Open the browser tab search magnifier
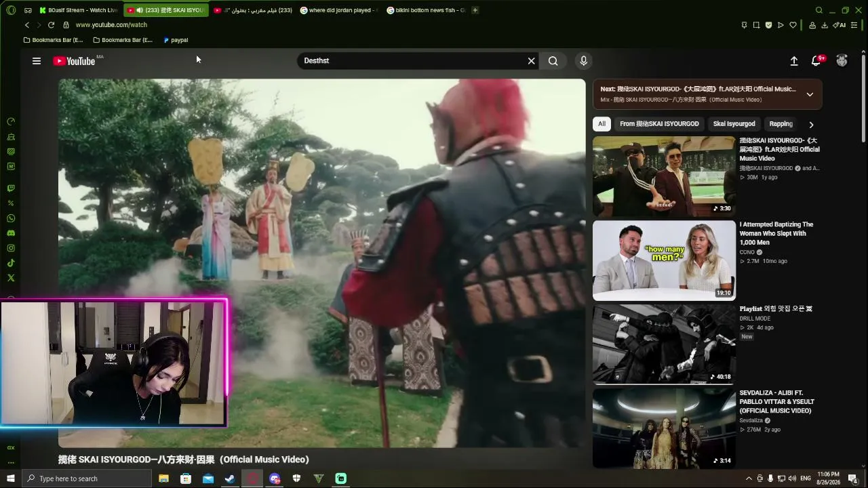Screen dimensions: 868x488 [819, 10]
